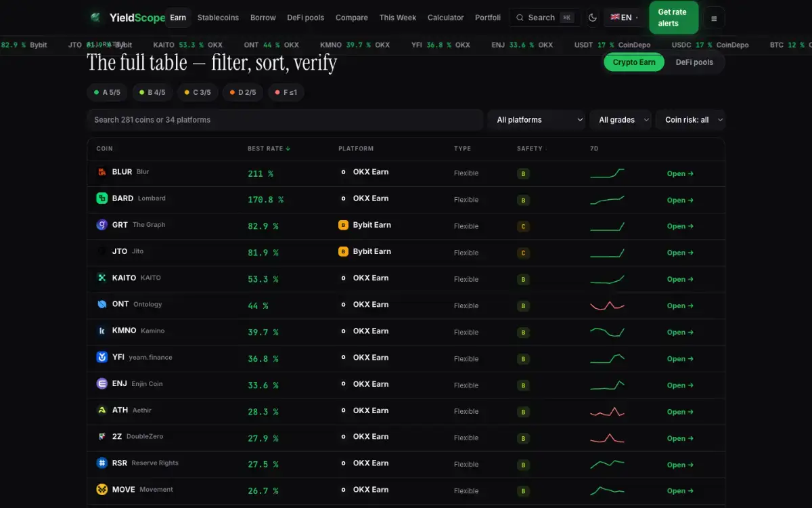Image resolution: width=812 pixels, height=508 pixels.
Task: Open the hamburger menu
Action: 714,18
